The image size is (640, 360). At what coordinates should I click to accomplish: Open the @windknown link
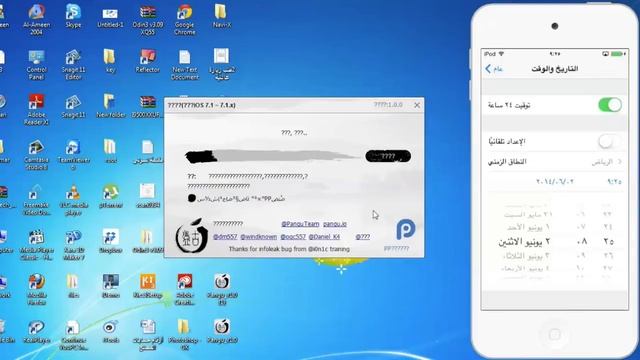pos(258,237)
